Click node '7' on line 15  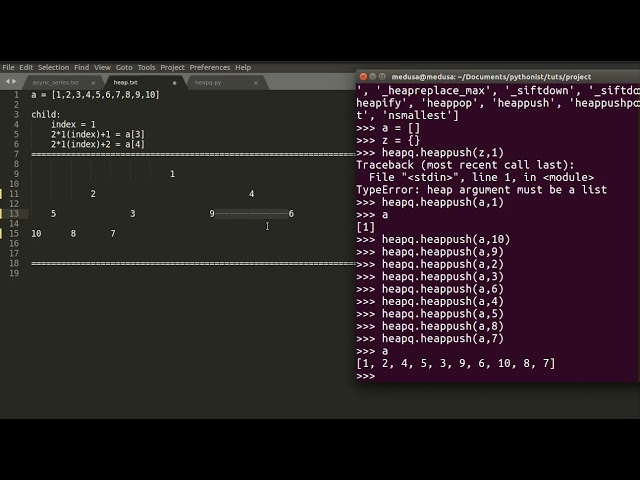pyautogui.click(x=113, y=233)
